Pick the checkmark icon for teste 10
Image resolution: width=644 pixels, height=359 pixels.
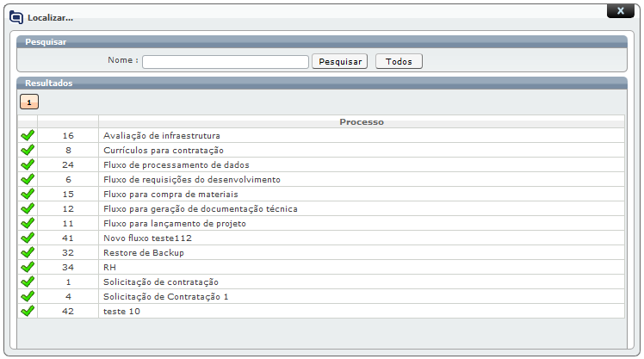(x=27, y=311)
